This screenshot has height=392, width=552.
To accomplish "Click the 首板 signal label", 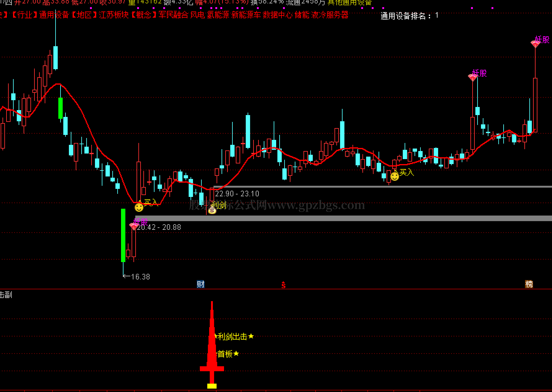I will click(225, 354).
